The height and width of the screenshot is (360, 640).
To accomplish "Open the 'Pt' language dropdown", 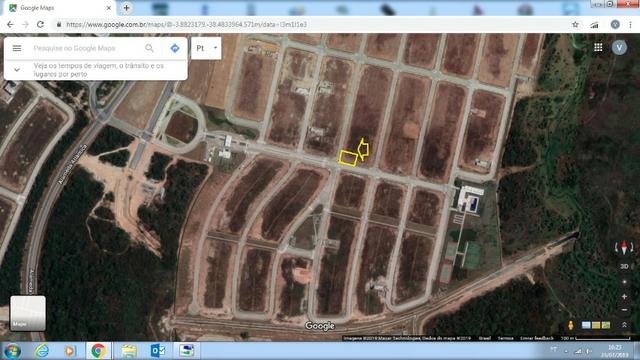I will pyautogui.click(x=206, y=48).
